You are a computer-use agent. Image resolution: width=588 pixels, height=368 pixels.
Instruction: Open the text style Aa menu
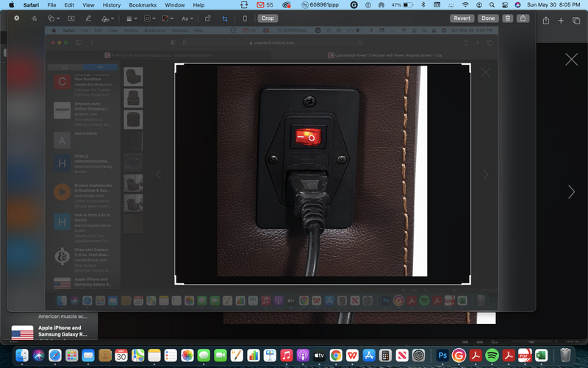[x=187, y=18]
